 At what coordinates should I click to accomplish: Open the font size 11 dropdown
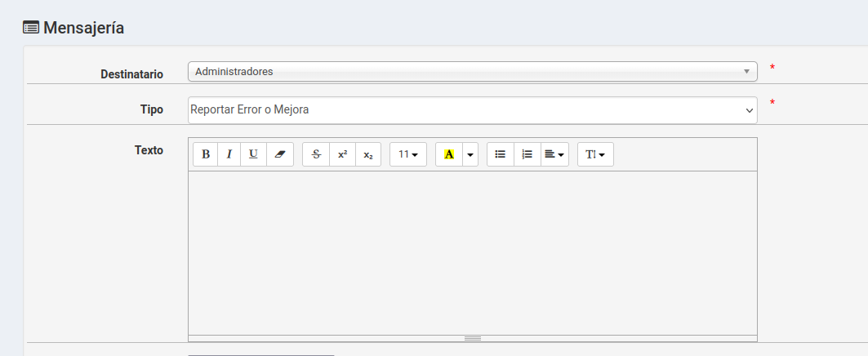click(x=407, y=154)
